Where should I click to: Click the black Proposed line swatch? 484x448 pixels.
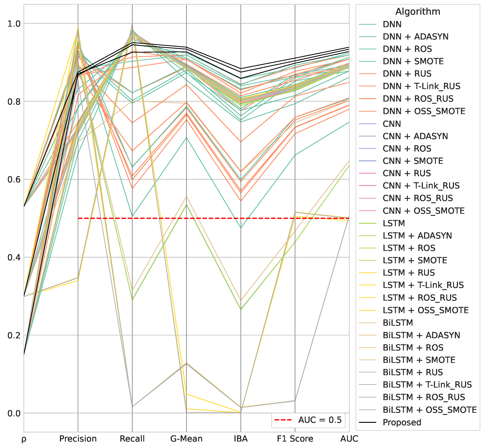tap(367, 422)
